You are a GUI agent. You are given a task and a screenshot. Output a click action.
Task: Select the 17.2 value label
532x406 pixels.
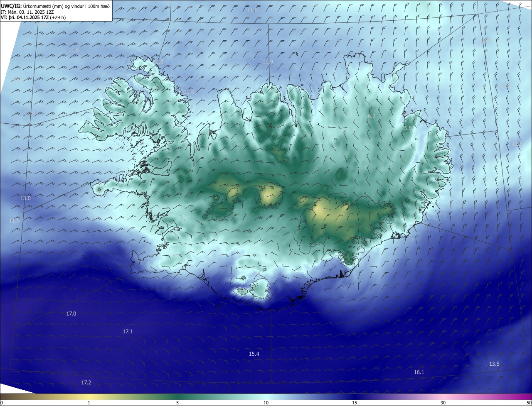click(x=86, y=382)
